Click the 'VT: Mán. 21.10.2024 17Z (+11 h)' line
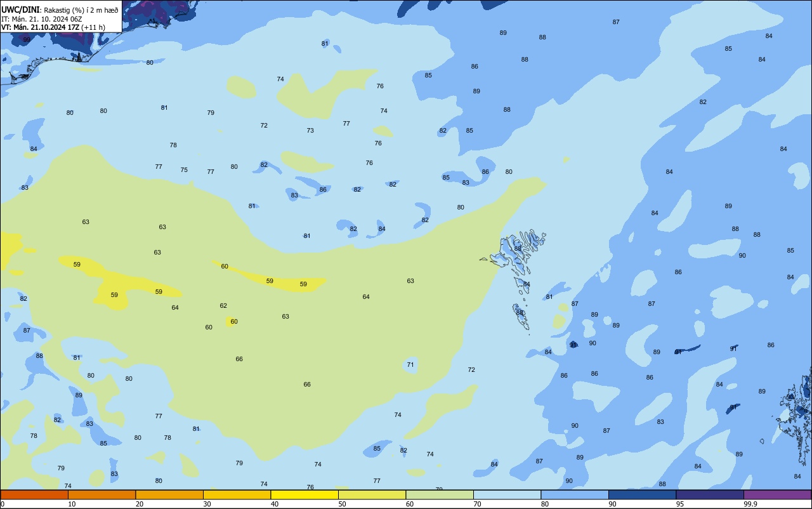The height and width of the screenshot is (509, 812). (53, 27)
